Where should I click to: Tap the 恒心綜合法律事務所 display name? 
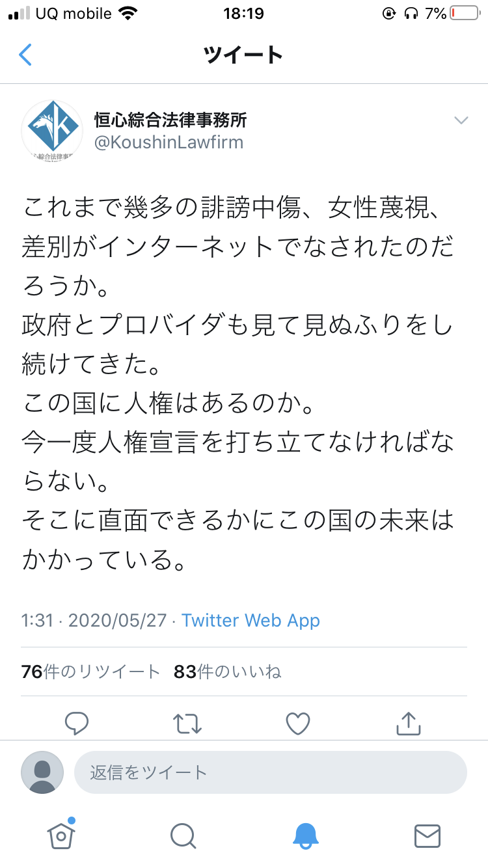coord(170,120)
